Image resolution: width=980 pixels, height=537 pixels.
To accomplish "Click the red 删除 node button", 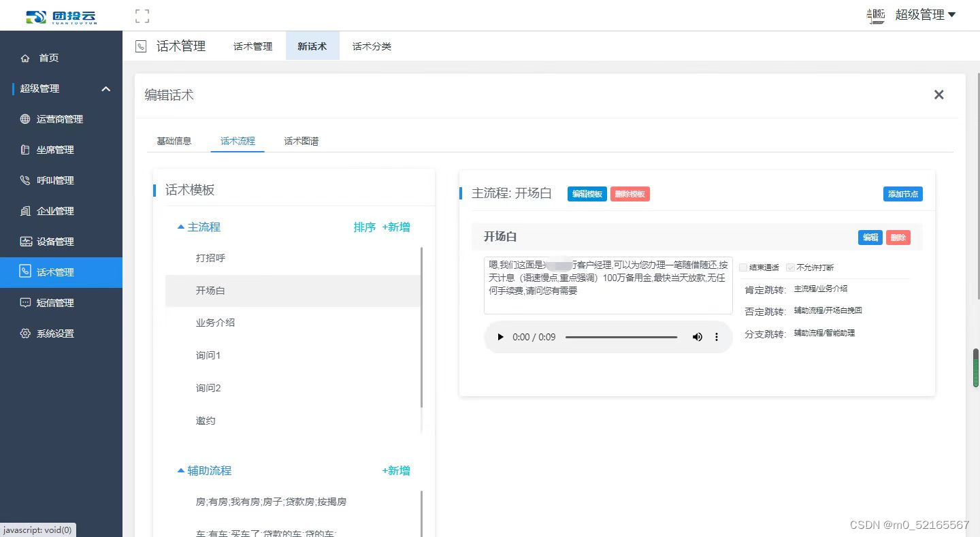I will [898, 238].
